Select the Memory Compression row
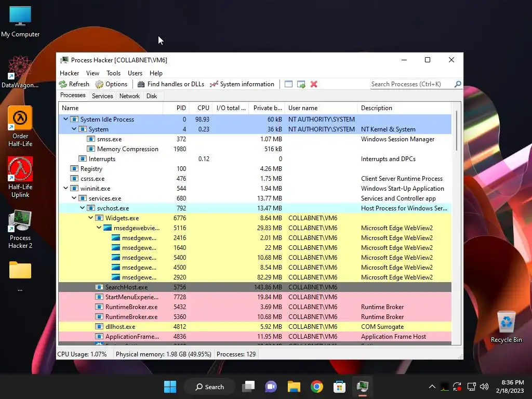The height and width of the screenshot is (399, 532). pos(255,149)
